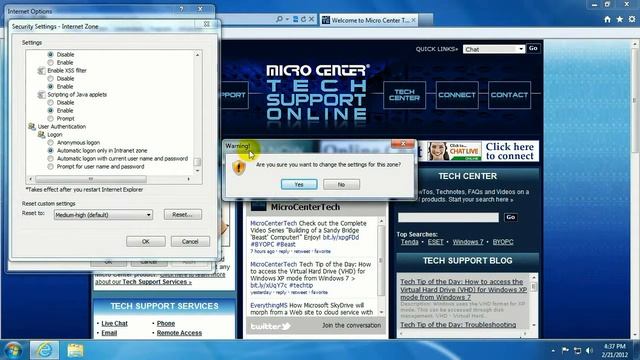The width and height of the screenshot is (640, 360).
Task: Click the Internet Options help question mark
Action: [182, 9]
